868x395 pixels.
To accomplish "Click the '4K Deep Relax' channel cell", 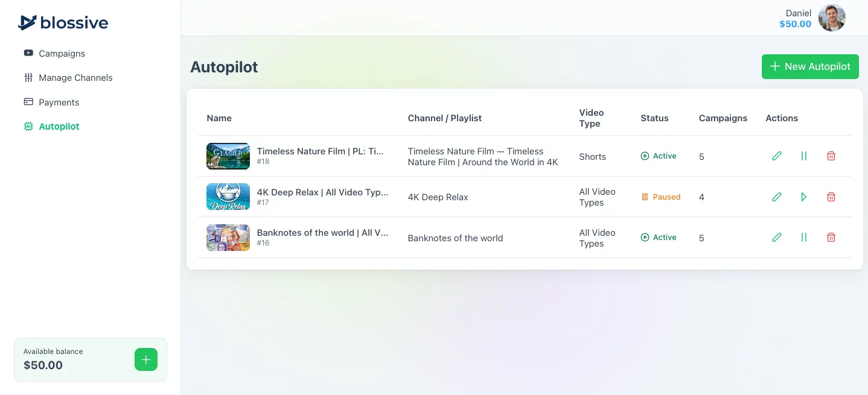I will [x=438, y=197].
